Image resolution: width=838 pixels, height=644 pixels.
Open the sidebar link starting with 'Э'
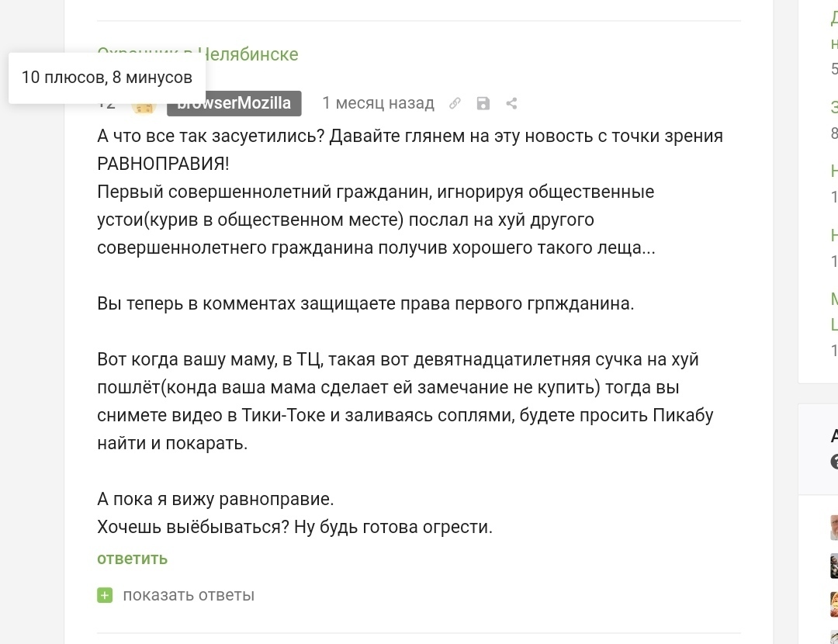point(834,107)
